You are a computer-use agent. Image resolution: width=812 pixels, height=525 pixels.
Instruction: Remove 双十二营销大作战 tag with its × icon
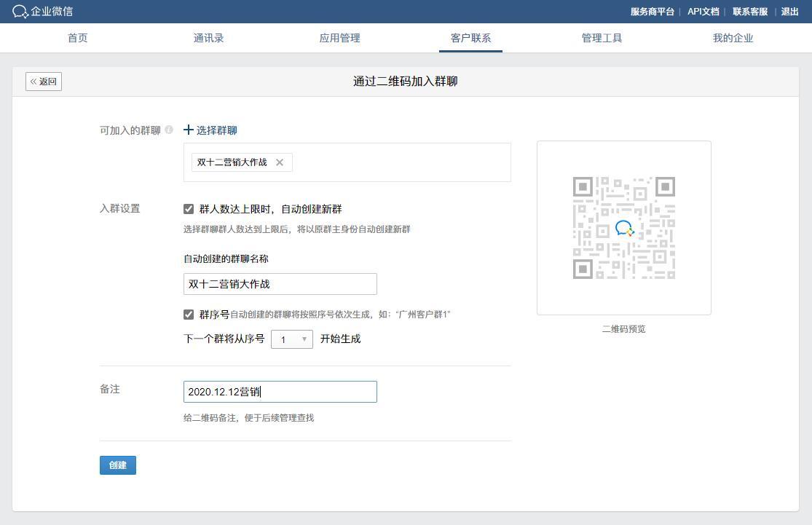[x=280, y=162]
